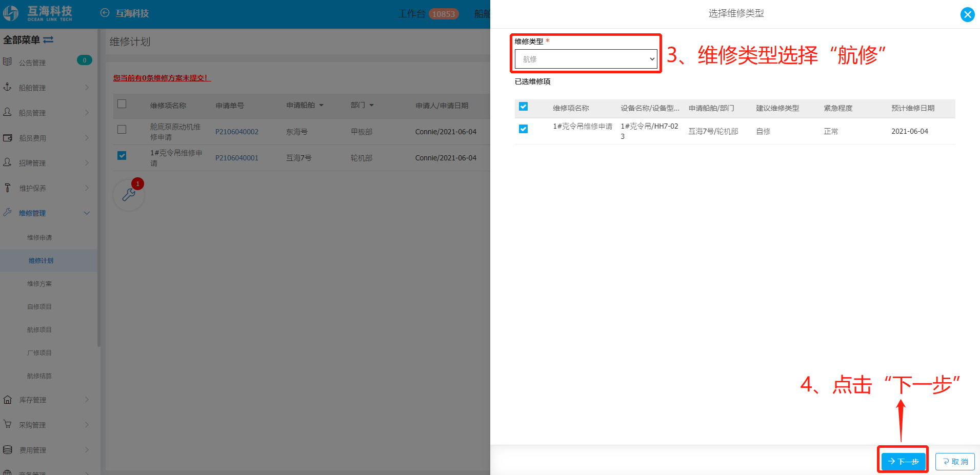Click the 工作台 badge 10853
Viewport: 980px width, 475px height.
point(444,14)
